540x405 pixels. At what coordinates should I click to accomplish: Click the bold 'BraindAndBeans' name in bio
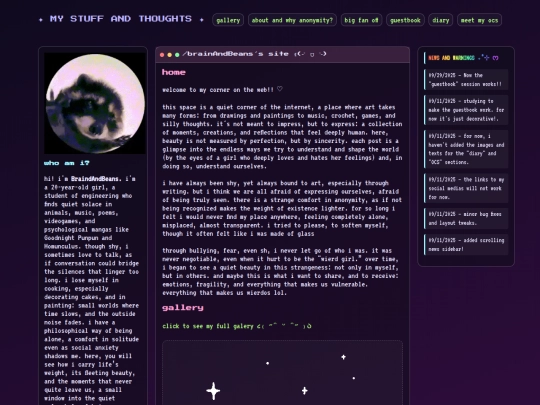point(96,179)
